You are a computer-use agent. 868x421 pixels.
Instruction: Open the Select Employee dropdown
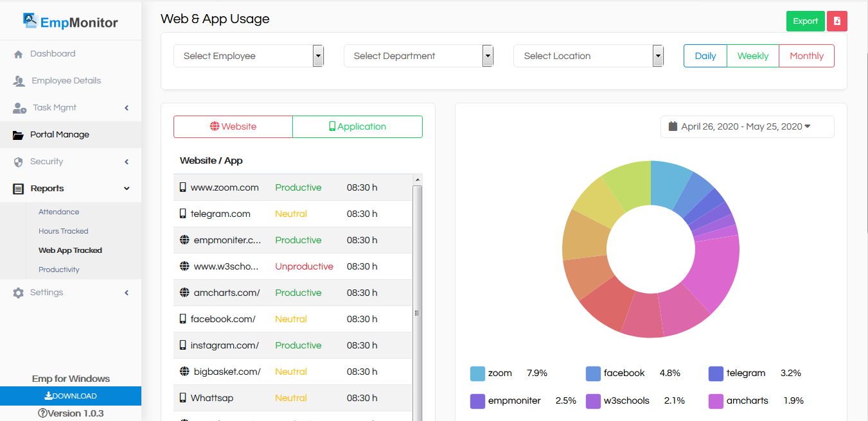click(x=249, y=56)
